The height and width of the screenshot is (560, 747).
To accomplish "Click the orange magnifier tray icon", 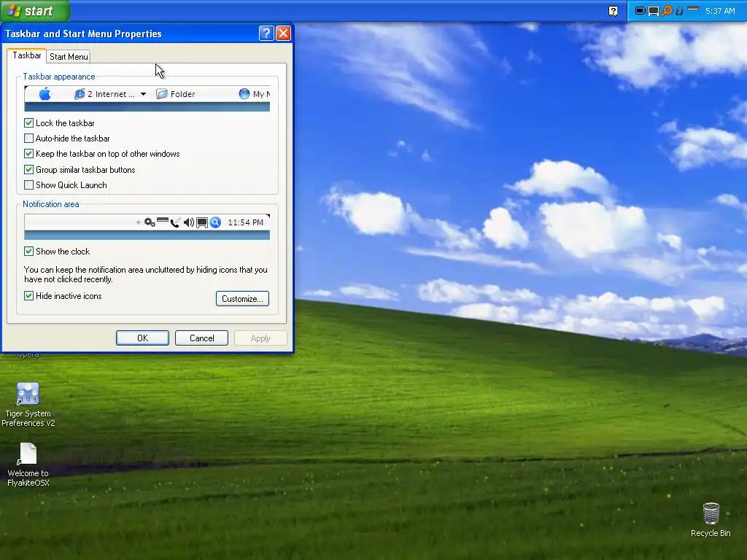I will pyautogui.click(x=667, y=10).
